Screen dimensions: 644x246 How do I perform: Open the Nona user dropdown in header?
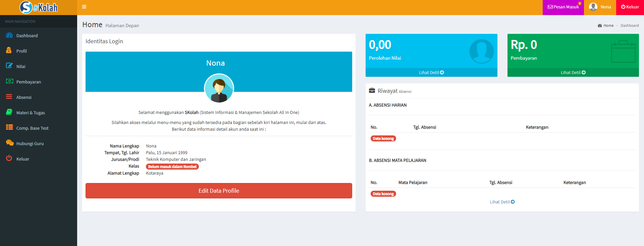[600, 7]
